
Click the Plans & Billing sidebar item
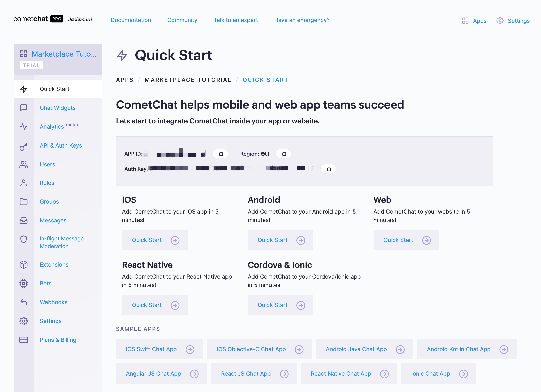tap(58, 339)
